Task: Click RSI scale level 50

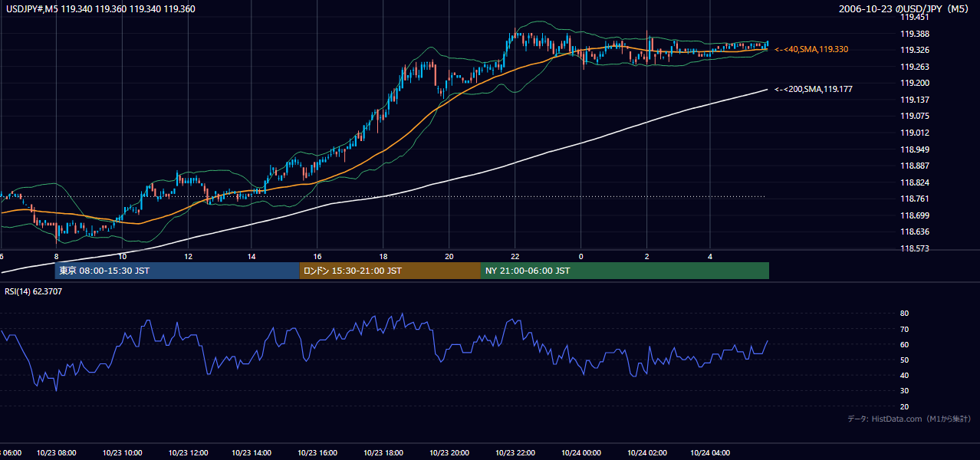Action: coord(904,360)
